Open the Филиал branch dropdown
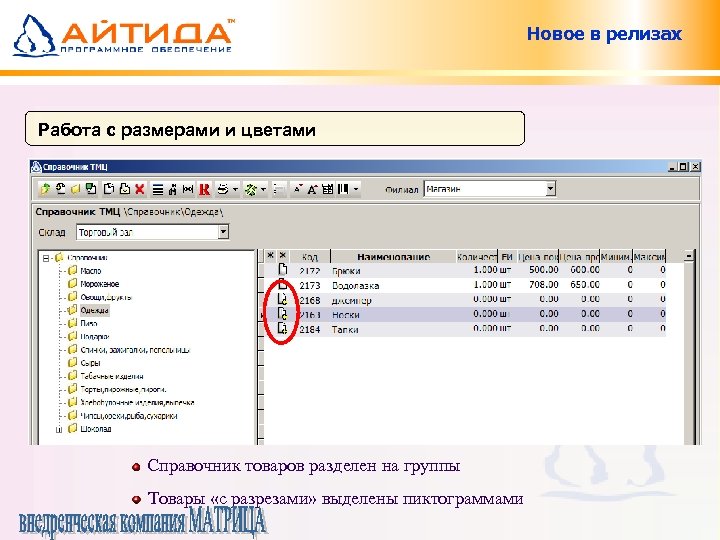 pos(551,189)
